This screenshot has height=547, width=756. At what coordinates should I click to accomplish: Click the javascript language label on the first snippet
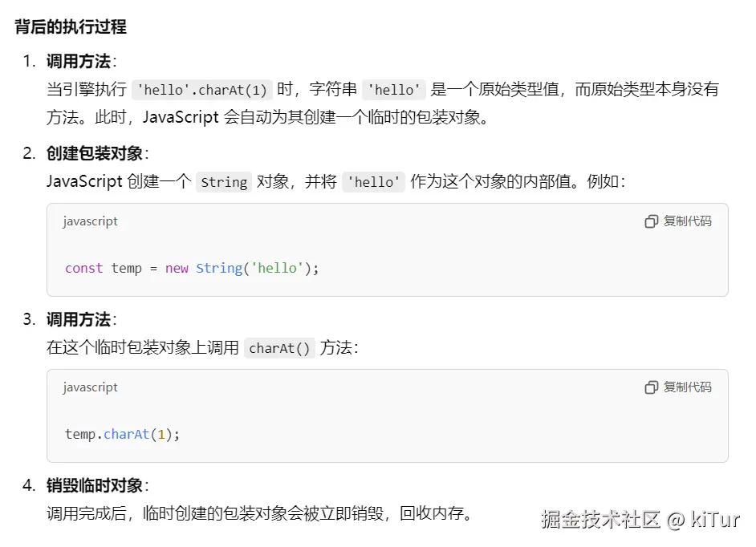click(x=90, y=221)
